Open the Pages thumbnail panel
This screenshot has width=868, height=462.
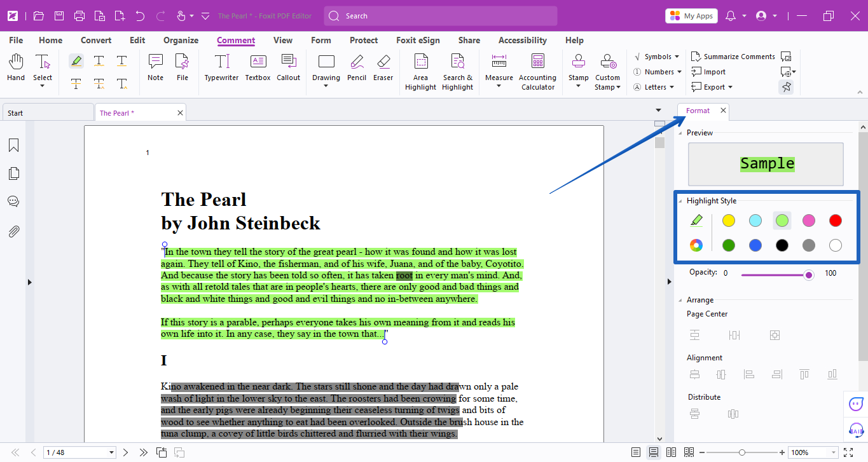coord(13,173)
